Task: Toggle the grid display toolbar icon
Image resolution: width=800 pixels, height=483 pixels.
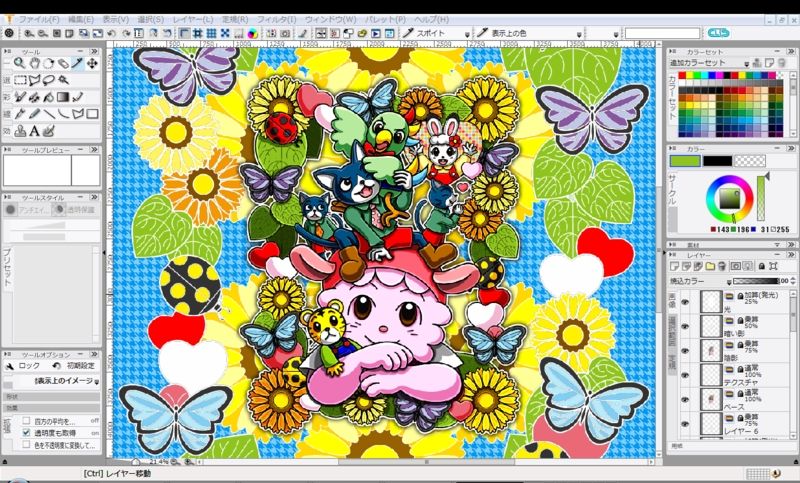Action: coord(211,33)
